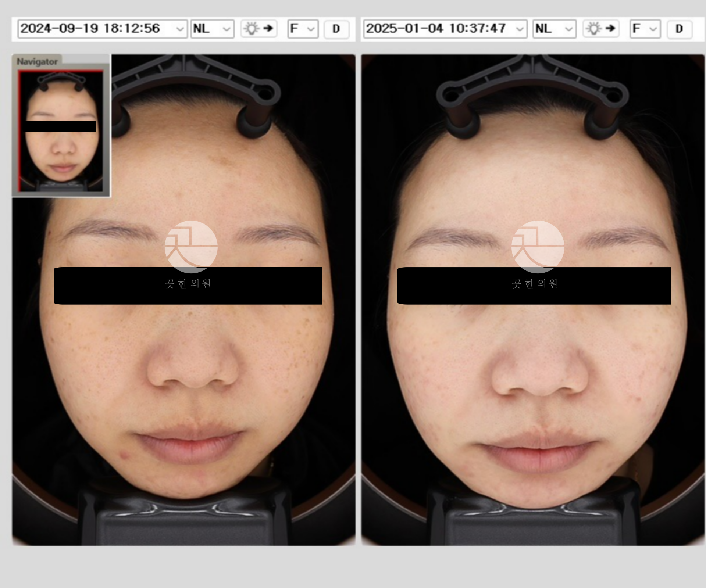Click the Korean clinic text on right photo
This screenshot has height=588, width=706.
point(535,284)
